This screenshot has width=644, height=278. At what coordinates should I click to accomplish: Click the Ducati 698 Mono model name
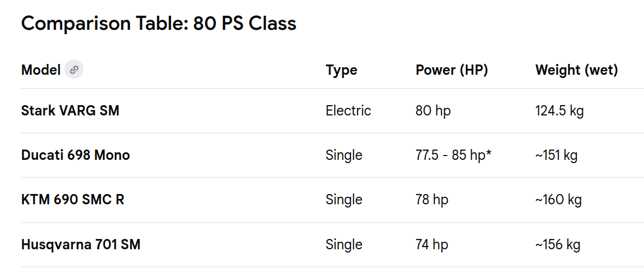(x=75, y=155)
